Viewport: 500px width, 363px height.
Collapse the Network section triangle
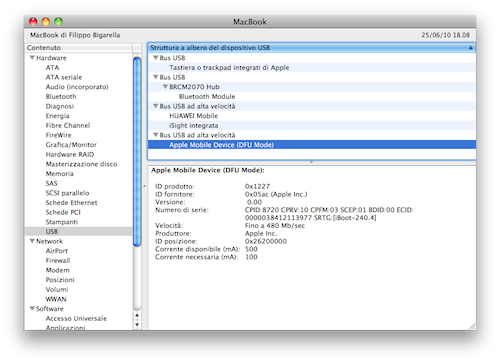[32, 241]
